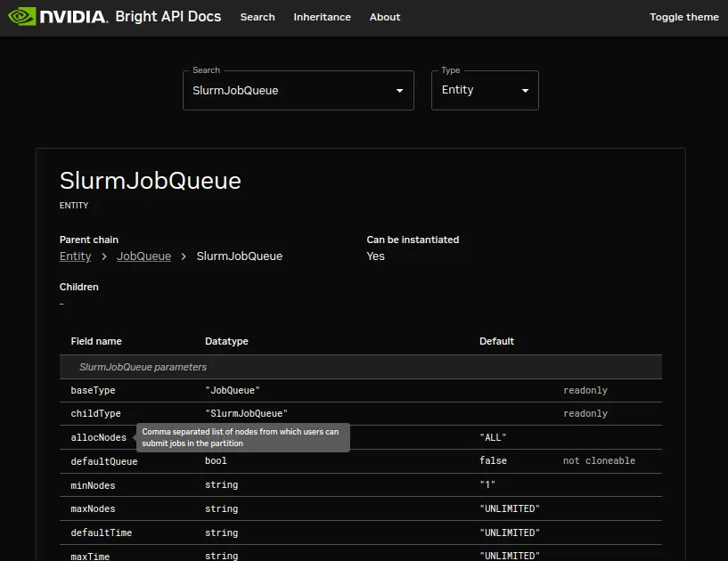The image size is (728, 561).
Task: Click the Field name column header
Action: [96, 341]
